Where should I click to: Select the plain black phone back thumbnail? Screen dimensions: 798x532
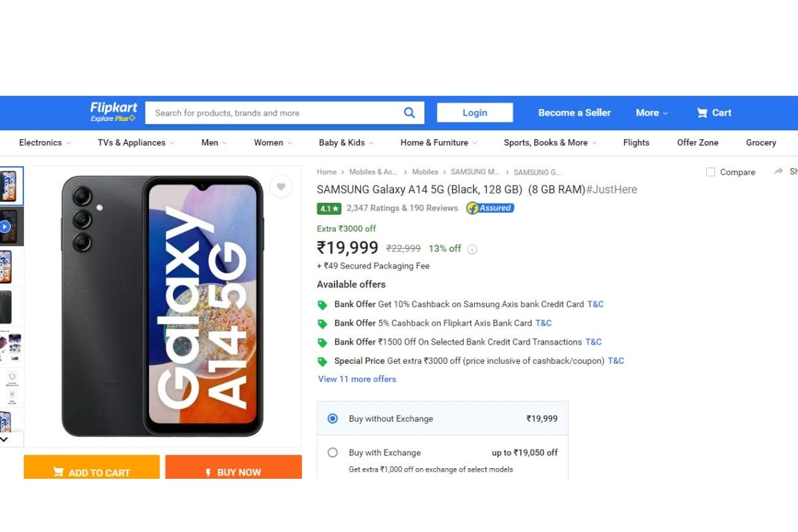click(x=5, y=307)
